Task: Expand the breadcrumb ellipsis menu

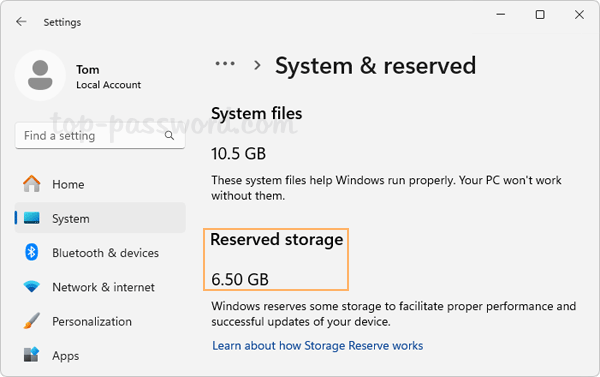Action: pyautogui.click(x=225, y=64)
